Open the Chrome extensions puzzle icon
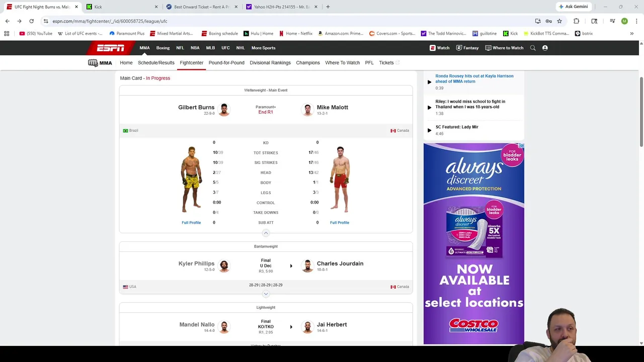 pos(577,21)
